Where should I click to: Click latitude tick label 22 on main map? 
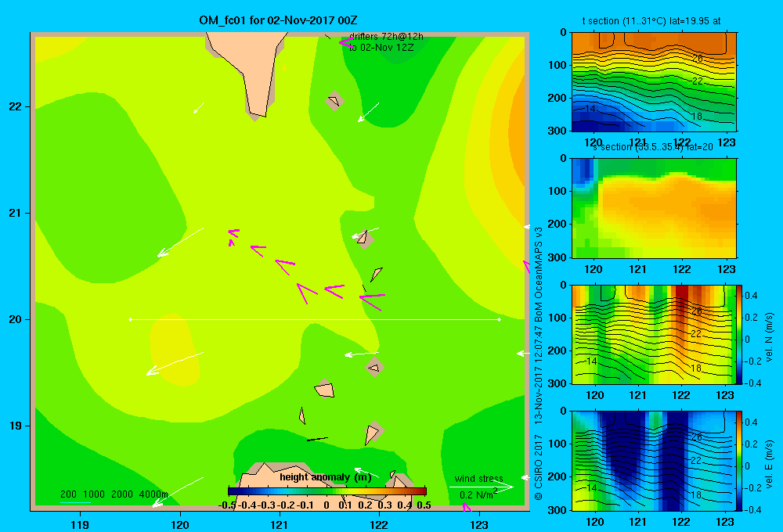(x=16, y=107)
